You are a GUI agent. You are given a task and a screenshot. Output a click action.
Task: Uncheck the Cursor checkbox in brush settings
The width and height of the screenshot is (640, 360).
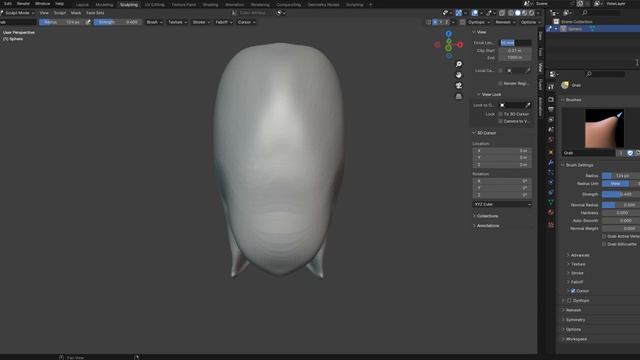[573, 291]
